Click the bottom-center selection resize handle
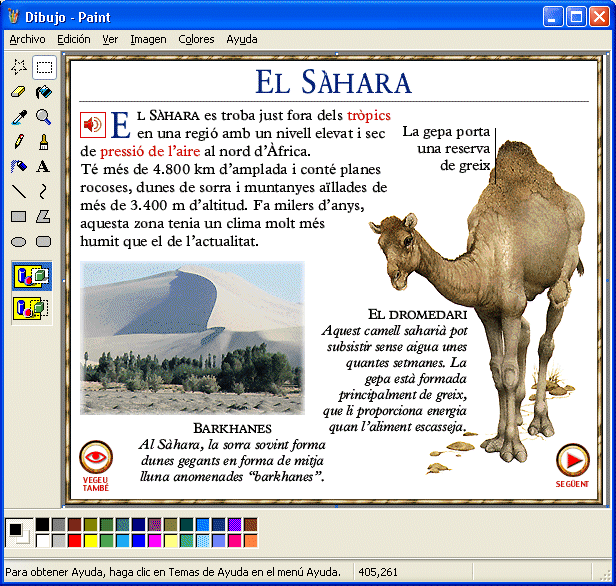616x586 pixels. pos(337,506)
